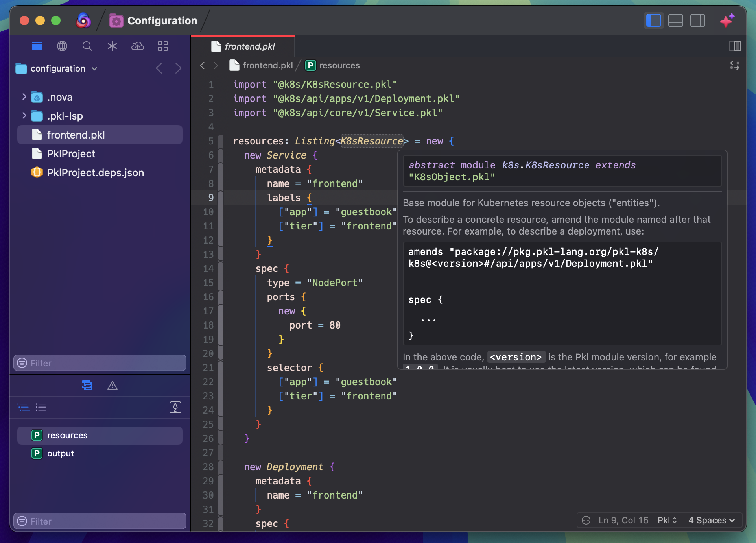Open the Pkl syntax selector
756x543 pixels.
667,520
